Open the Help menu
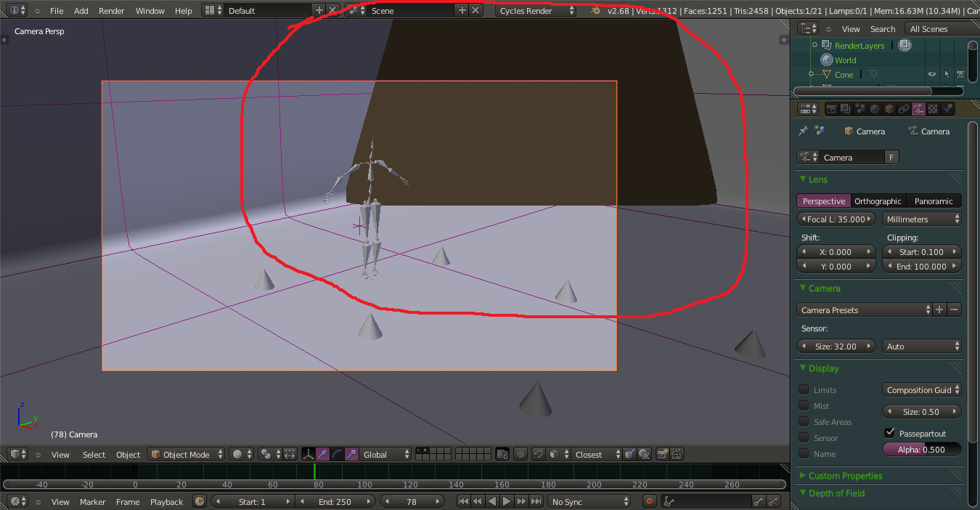980x510 pixels. 184,10
